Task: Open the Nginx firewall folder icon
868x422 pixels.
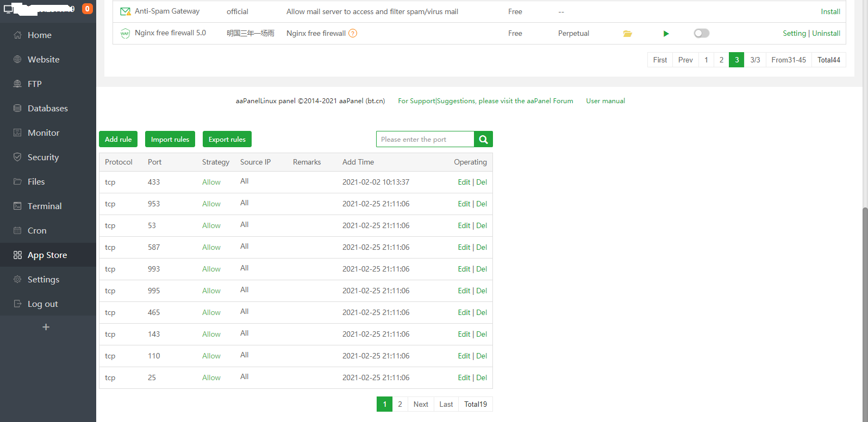Action: [628, 34]
